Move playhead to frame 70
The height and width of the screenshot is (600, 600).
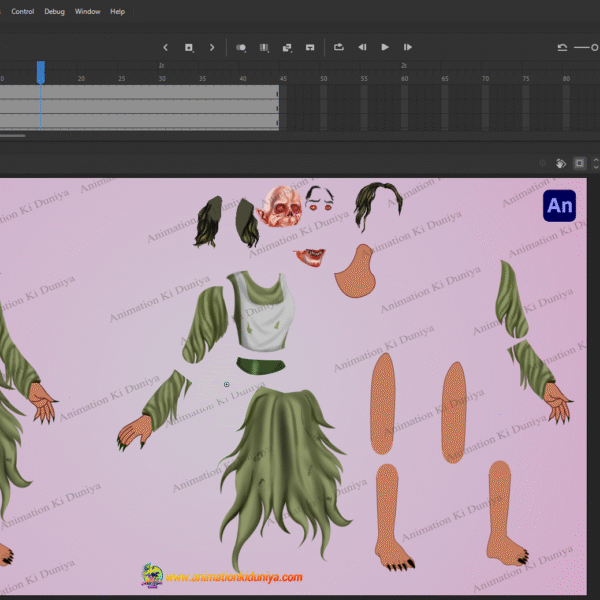click(x=485, y=78)
